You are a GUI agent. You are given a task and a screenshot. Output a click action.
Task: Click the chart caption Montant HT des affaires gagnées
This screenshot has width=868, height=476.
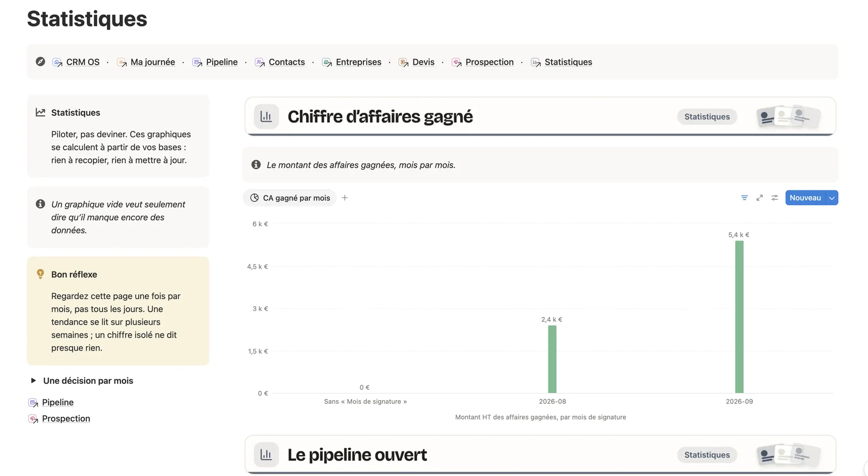(540, 417)
